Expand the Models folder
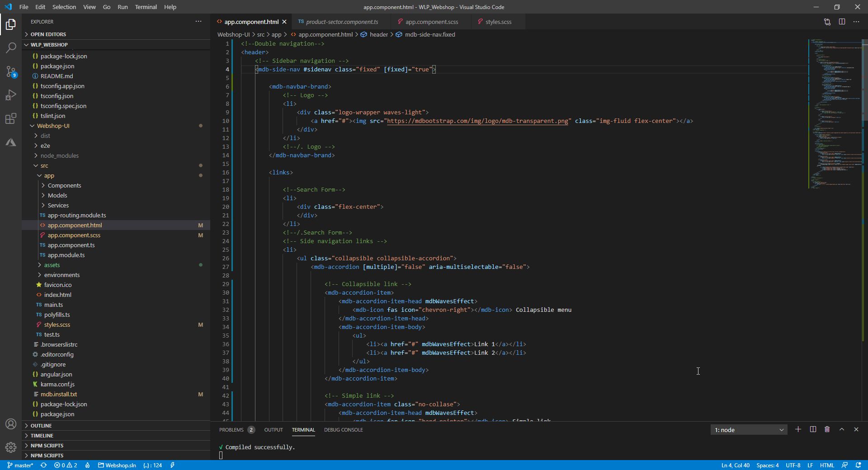Viewport: 868px width, 470px height. pyautogui.click(x=57, y=195)
